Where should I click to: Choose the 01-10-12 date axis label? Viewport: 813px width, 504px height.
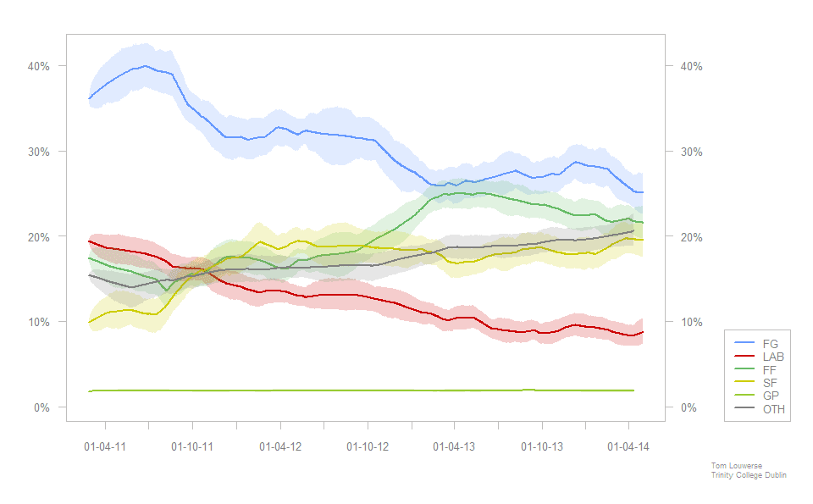[368, 446]
